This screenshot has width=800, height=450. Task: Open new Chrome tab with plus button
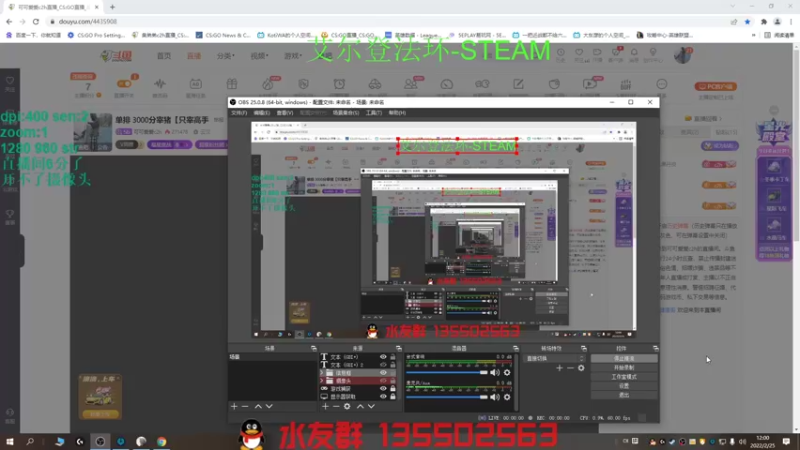pos(112,7)
